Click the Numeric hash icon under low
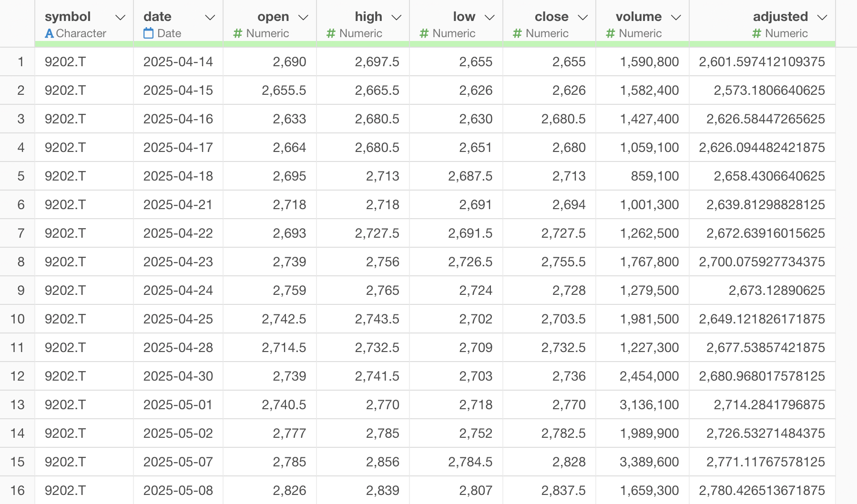Viewport: 857px width, 504px height. tap(424, 33)
